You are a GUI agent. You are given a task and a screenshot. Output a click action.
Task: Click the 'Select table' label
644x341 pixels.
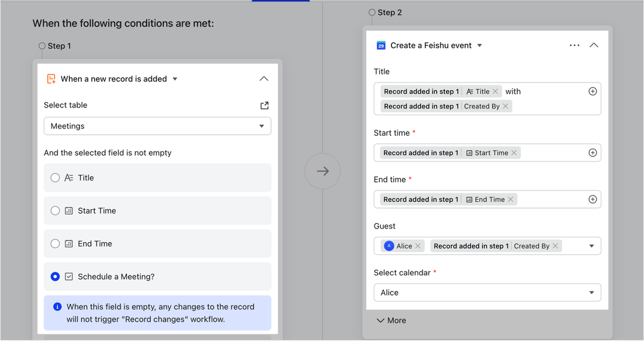coord(66,105)
